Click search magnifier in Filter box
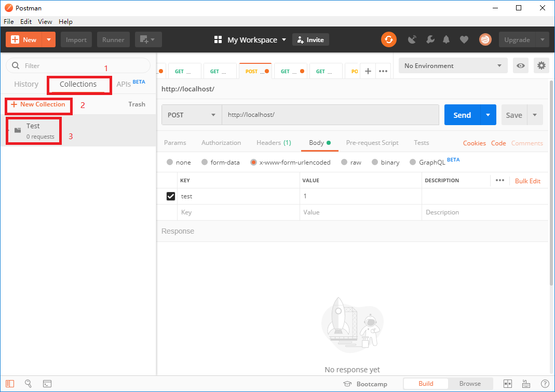The width and height of the screenshot is (555, 392). pos(16,65)
